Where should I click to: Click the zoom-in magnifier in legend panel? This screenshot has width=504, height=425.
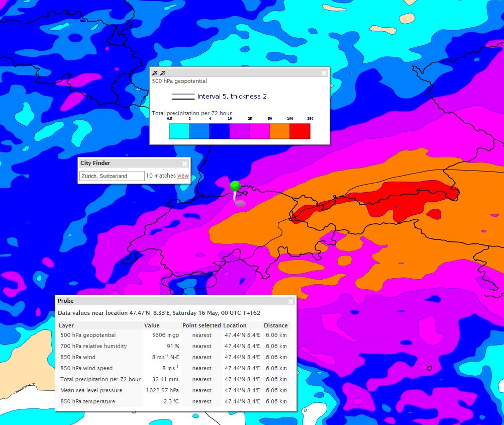(155, 73)
